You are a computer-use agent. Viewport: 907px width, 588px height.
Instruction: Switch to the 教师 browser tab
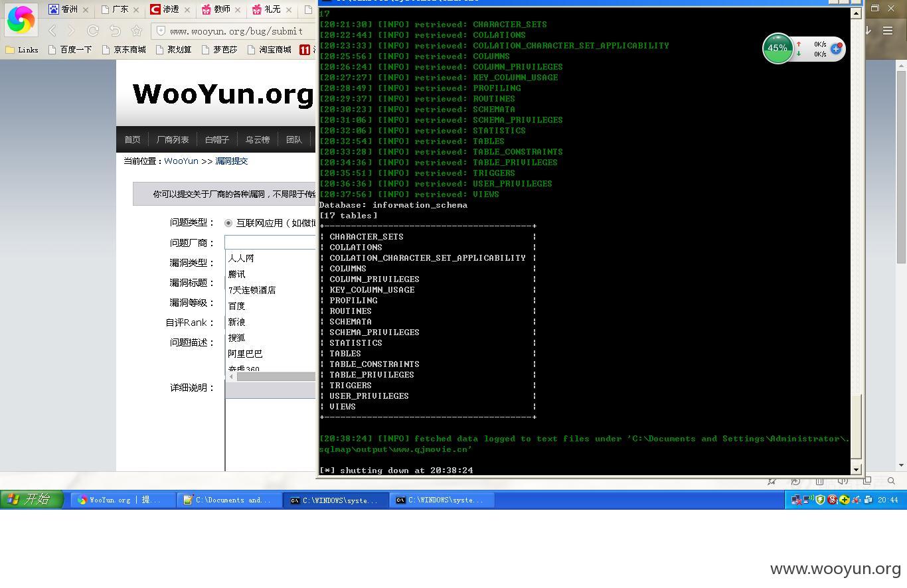221,9
